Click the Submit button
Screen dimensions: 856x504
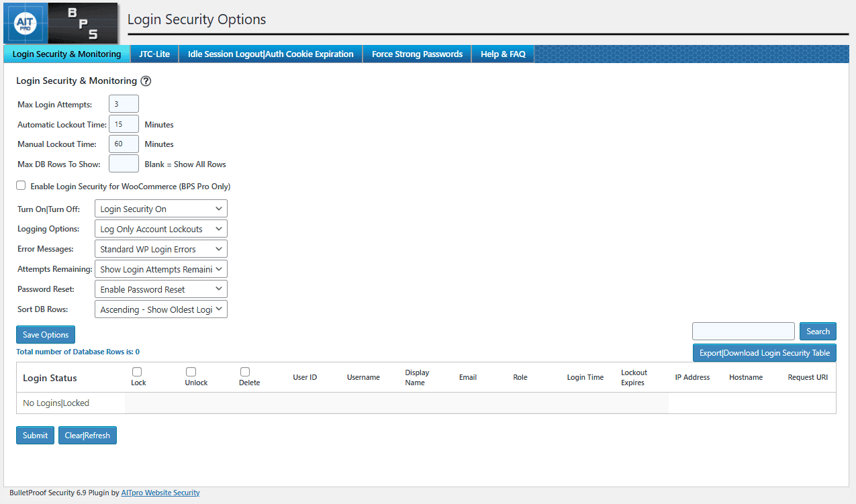tap(35, 436)
